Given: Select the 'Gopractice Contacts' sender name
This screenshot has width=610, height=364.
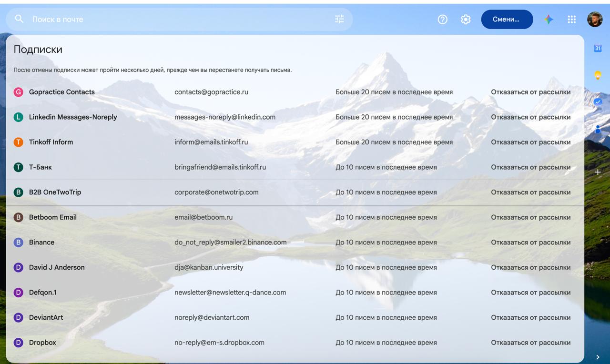Looking at the screenshot, I should (62, 92).
